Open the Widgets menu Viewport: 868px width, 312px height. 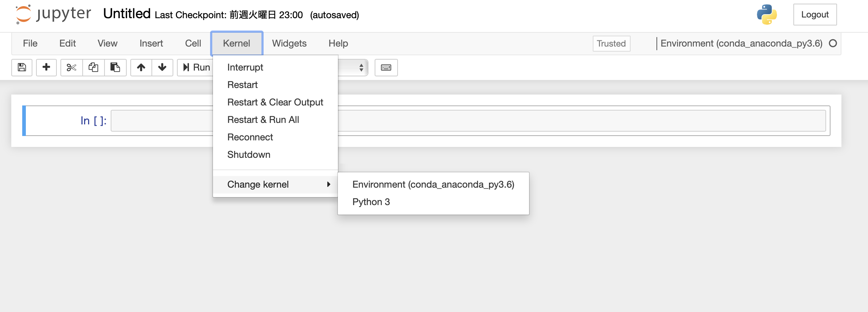pyautogui.click(x=289, y=44)
